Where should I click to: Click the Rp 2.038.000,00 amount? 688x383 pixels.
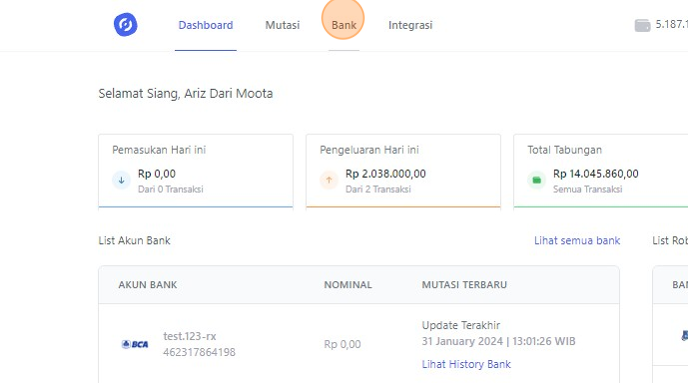coord(385,174)
